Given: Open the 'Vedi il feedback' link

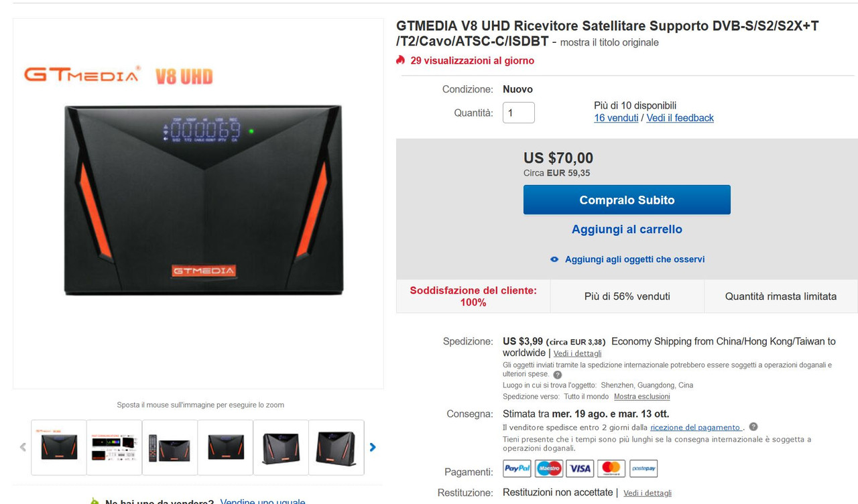Looking at the screenshot, I should click(680, 118).
